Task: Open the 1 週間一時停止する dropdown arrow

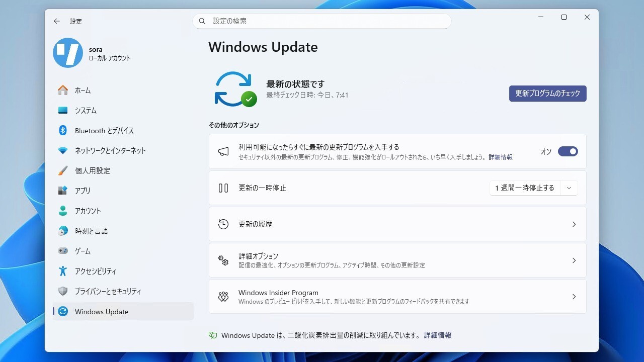Action: [569, 188]
